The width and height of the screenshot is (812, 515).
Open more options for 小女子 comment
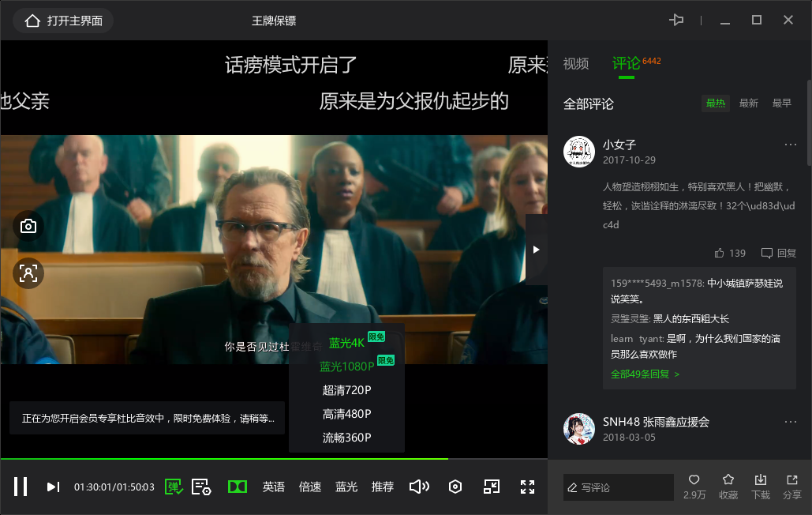790,145
